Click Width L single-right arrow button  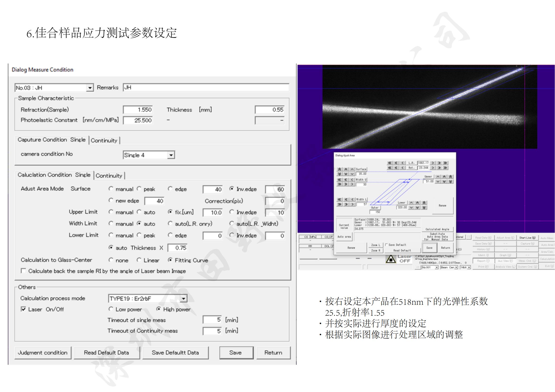(x=353, y=205)
